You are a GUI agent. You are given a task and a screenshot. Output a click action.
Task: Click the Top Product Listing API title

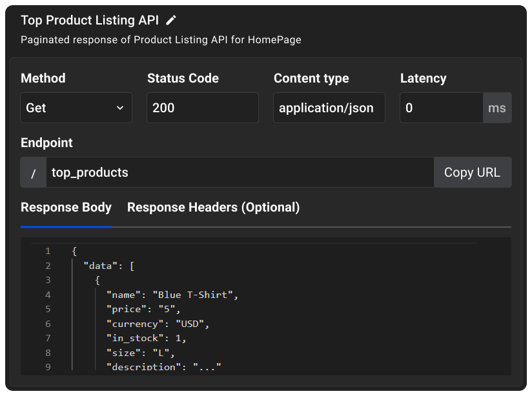pos(90,21)
